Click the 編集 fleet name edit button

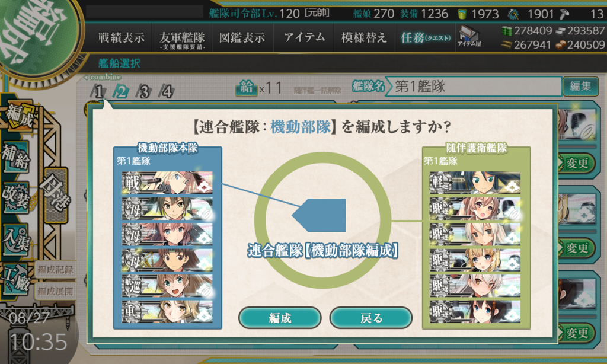pyautogui.click(x=580, y=86)
